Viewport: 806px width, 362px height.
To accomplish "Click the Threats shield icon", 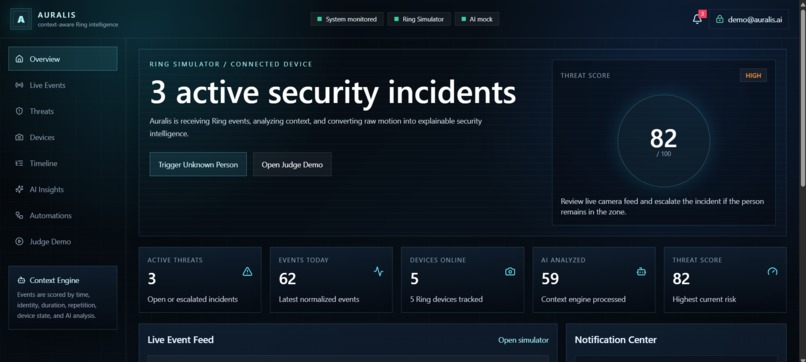I will click(x=20, y=111).
